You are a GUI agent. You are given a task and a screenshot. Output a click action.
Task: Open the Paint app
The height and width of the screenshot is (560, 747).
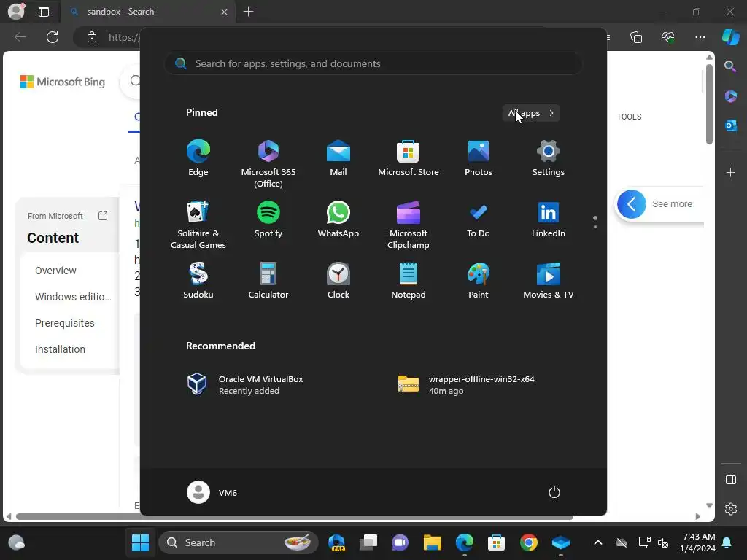479,281
